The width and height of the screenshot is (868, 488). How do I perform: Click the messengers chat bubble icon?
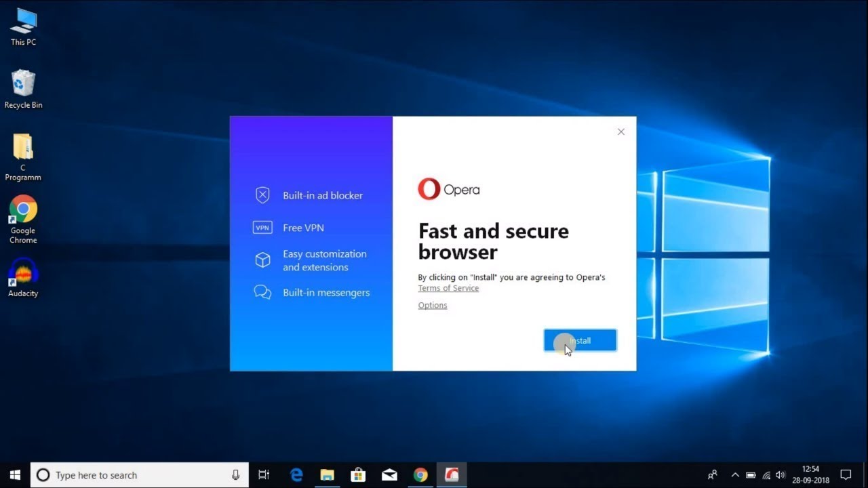coord(262,293)
